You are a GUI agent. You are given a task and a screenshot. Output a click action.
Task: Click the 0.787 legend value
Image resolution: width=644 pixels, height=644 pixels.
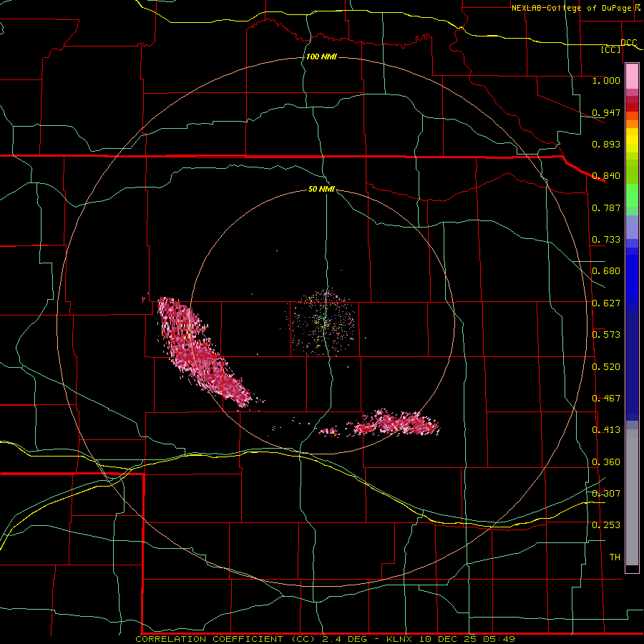pyautogui.click(x=606, y=208)
